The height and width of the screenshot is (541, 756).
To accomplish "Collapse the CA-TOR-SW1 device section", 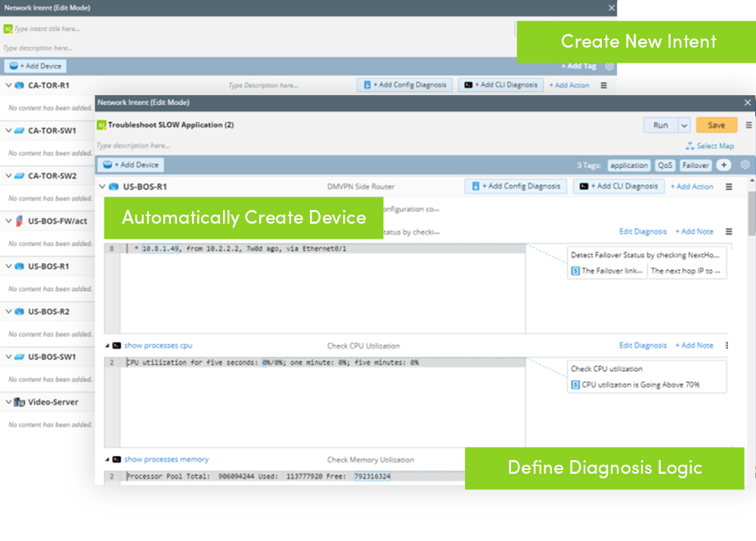I will tap(8, 130).
